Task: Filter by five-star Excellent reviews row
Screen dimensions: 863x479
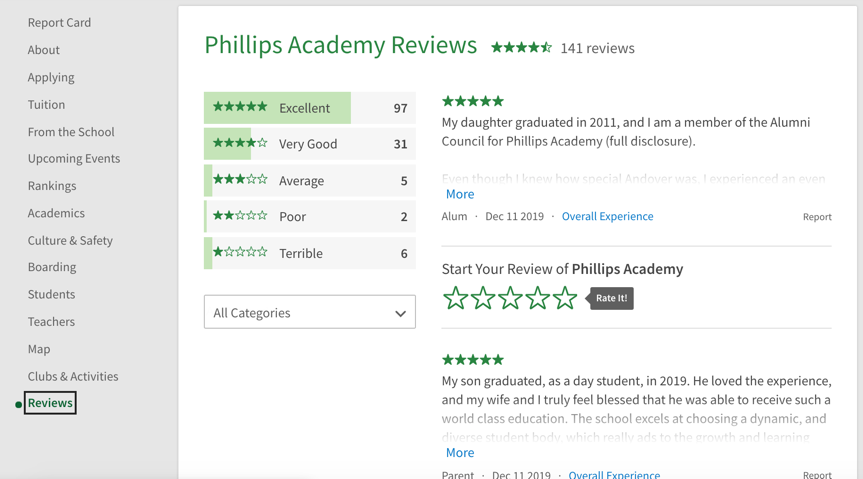Action: click(310, 108)
